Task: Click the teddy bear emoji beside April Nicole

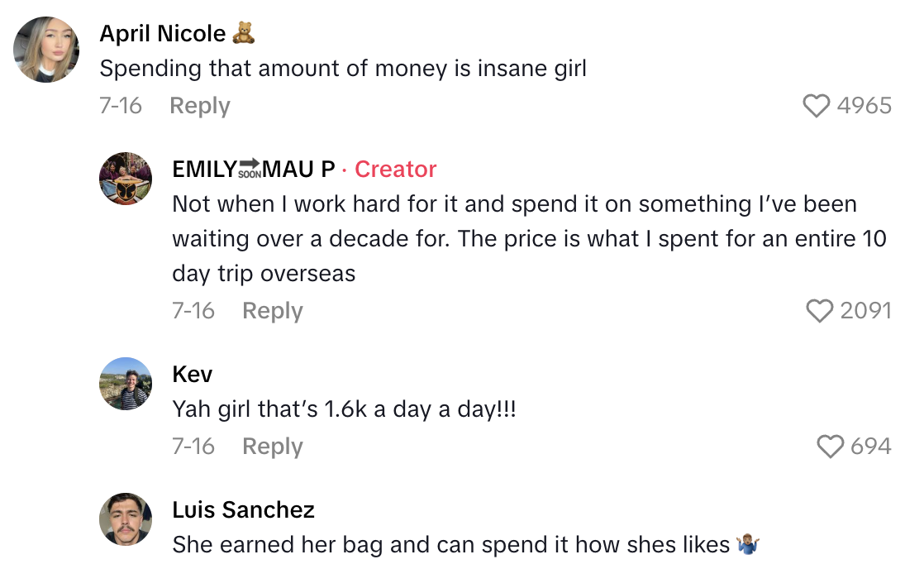Action: (243, 33)
